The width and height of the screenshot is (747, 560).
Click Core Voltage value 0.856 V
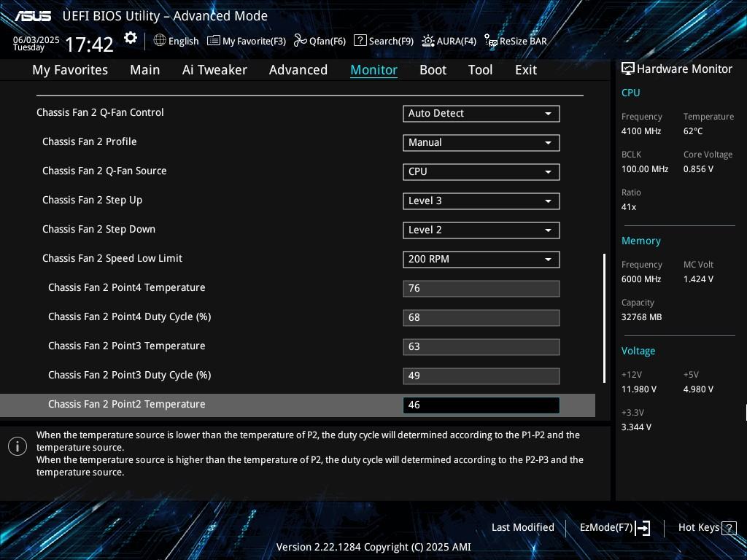coord(698,169)
